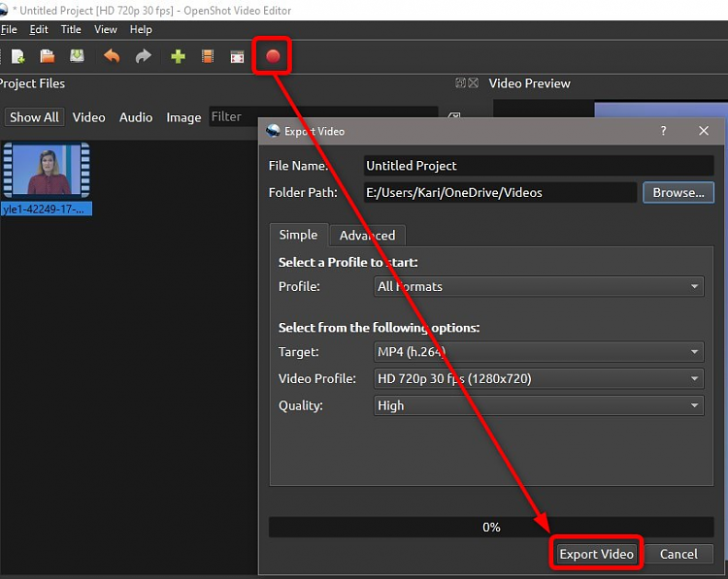Click the 0% export progress bar
The image size is (728, 579).
coord(491,528)
